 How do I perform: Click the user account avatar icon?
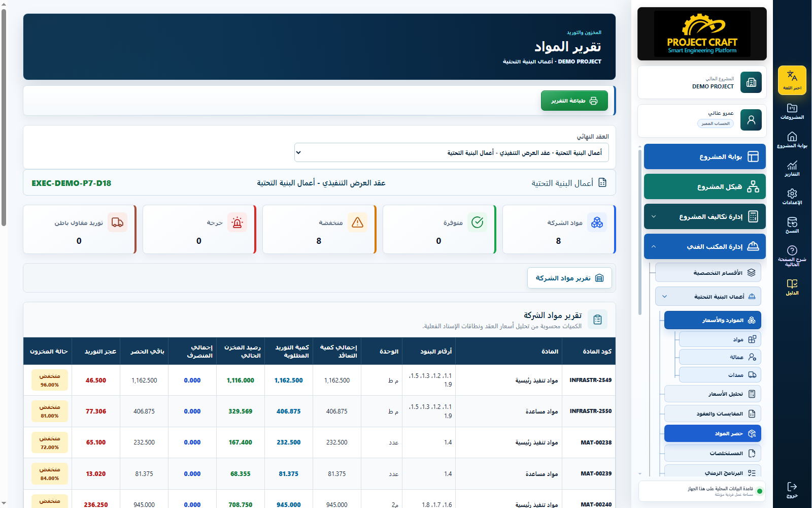tap(751, 120)
